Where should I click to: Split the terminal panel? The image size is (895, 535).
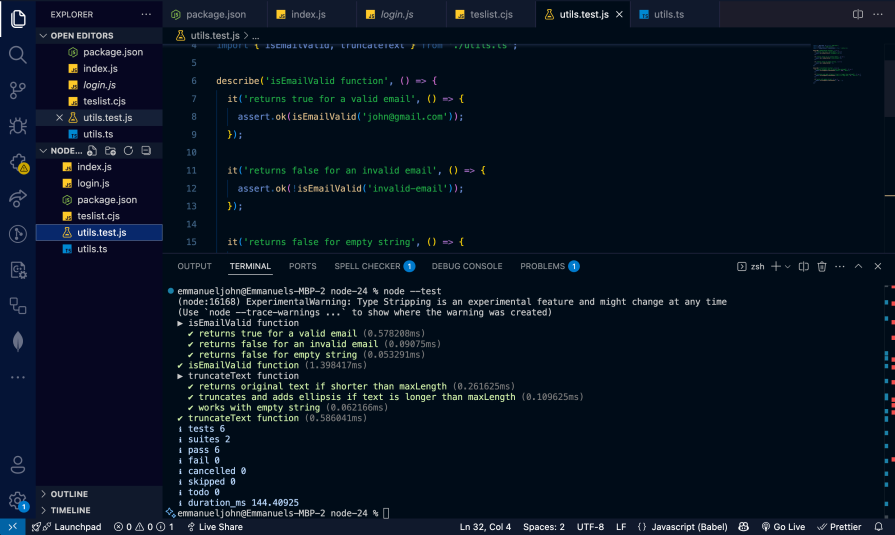click(x=803, y=266)
